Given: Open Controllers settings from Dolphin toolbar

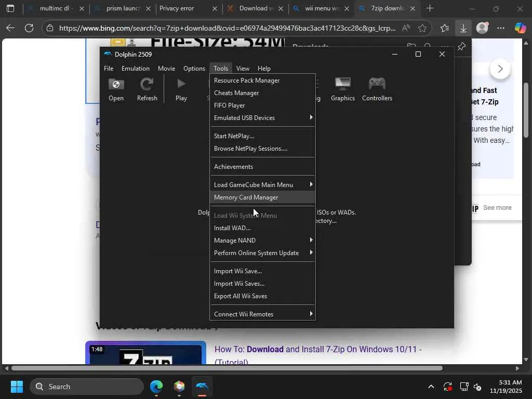Looking at the screenshot, I should [377, 89].
